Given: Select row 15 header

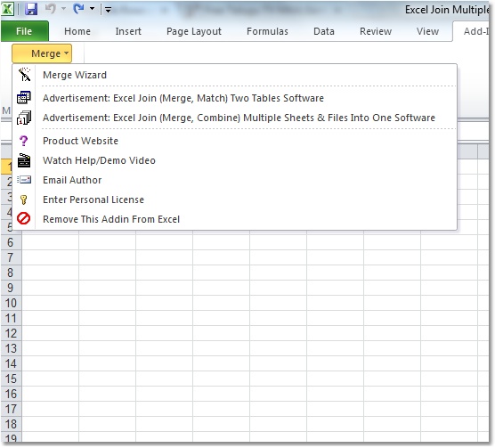Looking at the screenshot, I should [11, 379].
